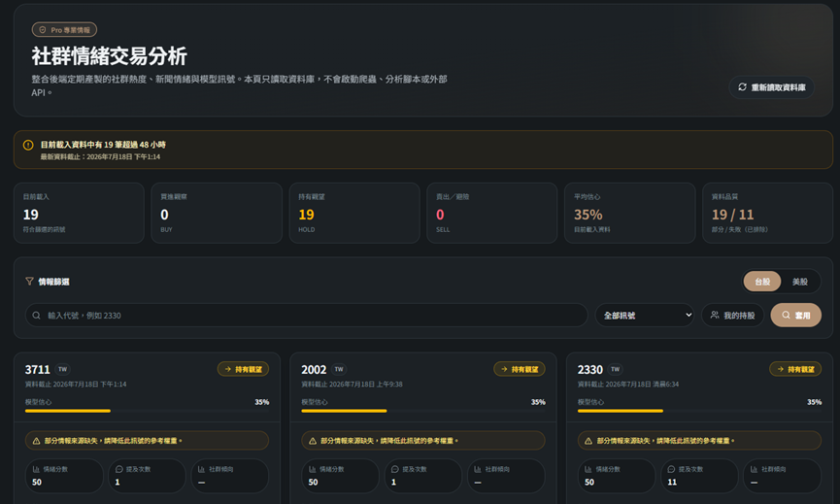The height and width of the screenshot is (504, 840).
Task: Click 提及次數 chat icon on 2330 card
Action: [671, 469]
